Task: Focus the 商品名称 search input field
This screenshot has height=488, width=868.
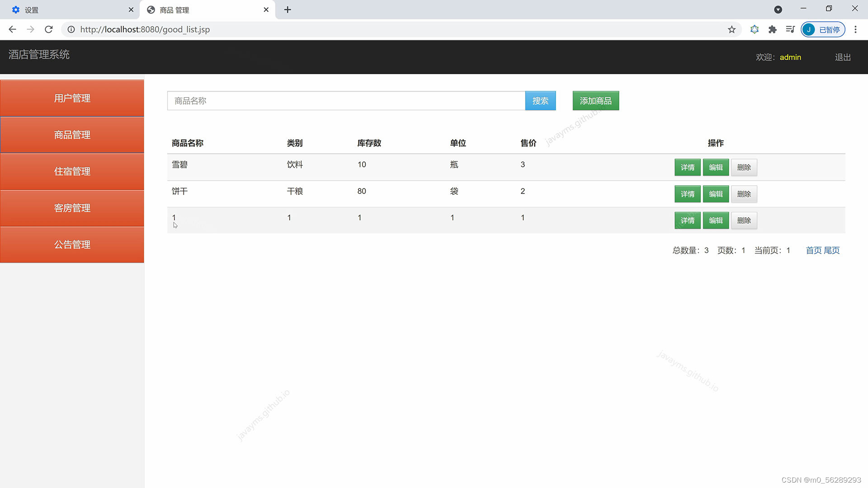Action: pyautogui.click(x=346, y=101)
